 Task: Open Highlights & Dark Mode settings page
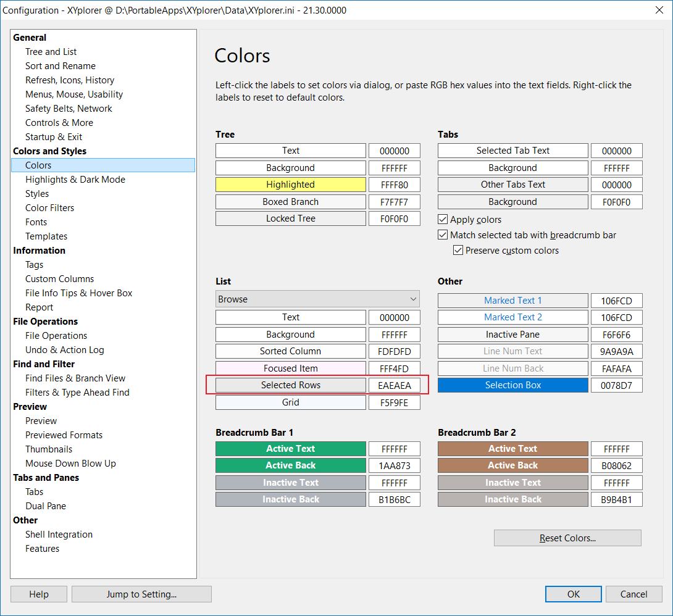click(75, 180)
